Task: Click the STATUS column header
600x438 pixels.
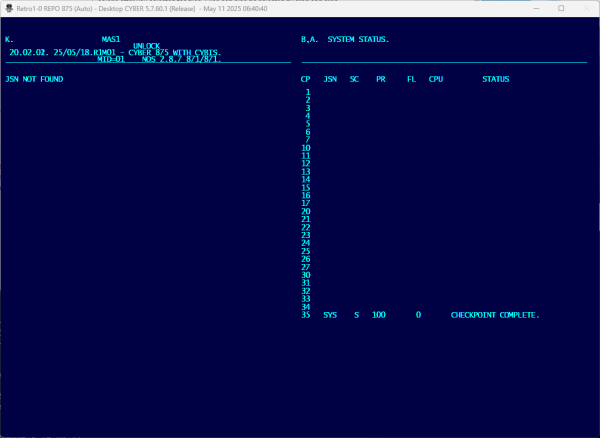Action: pyautogui.click(x=496, y=78)
